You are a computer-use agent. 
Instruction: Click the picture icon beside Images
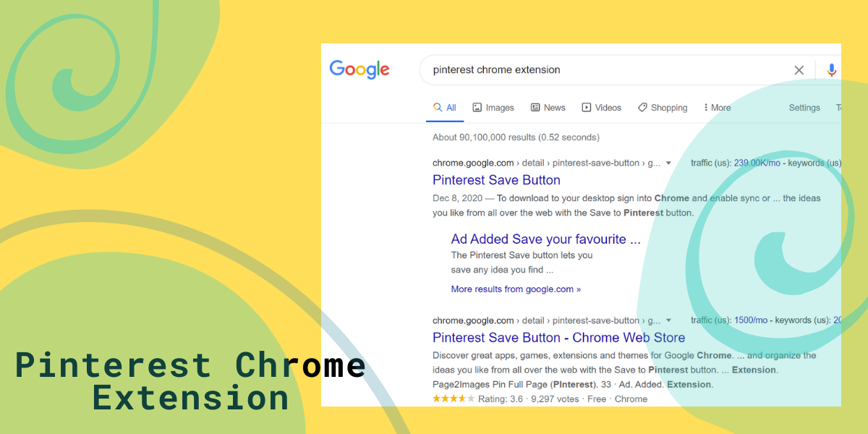[477, 108]
